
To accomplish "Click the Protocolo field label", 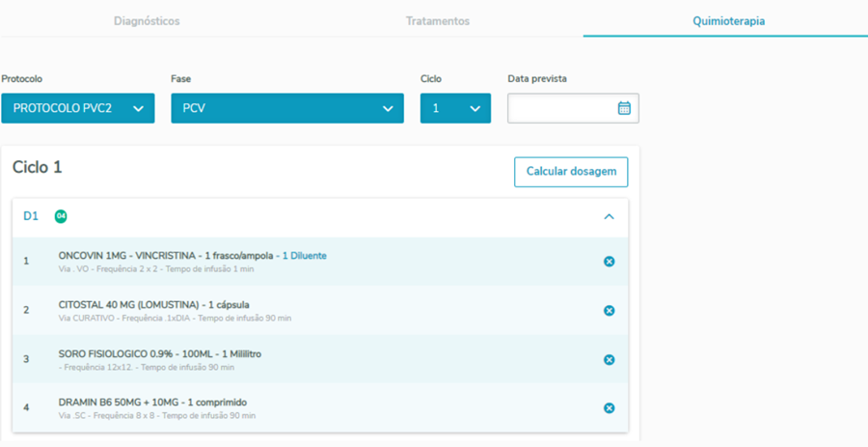I will (x=21, y=79).
